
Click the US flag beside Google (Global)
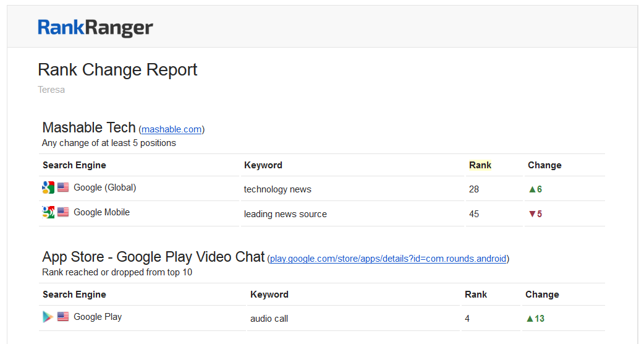(x=63, y=187)
